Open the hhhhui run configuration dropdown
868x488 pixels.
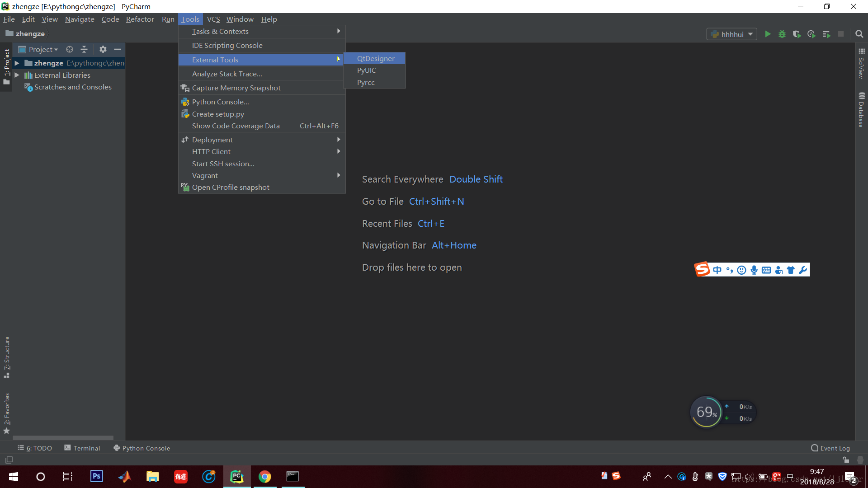pos(731,34)
